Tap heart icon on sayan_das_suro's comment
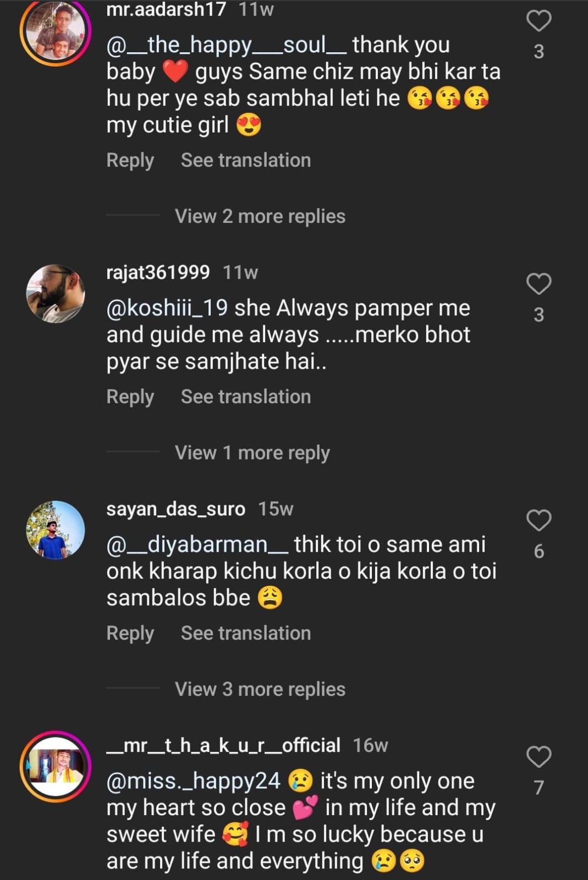The image size is (588, 880). [x=538, y=520]
